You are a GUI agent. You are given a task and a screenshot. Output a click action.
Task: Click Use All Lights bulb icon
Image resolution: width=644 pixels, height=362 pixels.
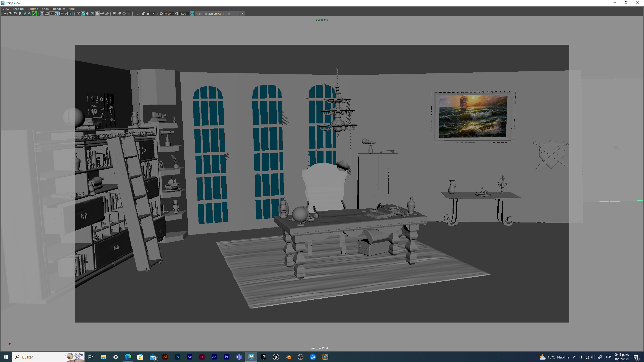[102, 14]
